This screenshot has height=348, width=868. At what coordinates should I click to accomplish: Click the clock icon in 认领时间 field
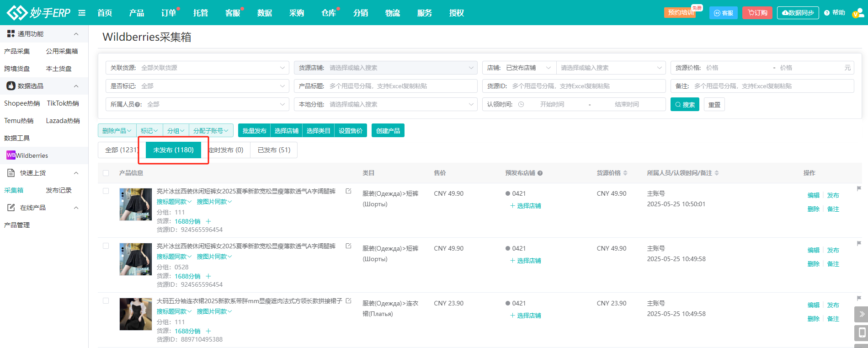(x=521, y=104)
